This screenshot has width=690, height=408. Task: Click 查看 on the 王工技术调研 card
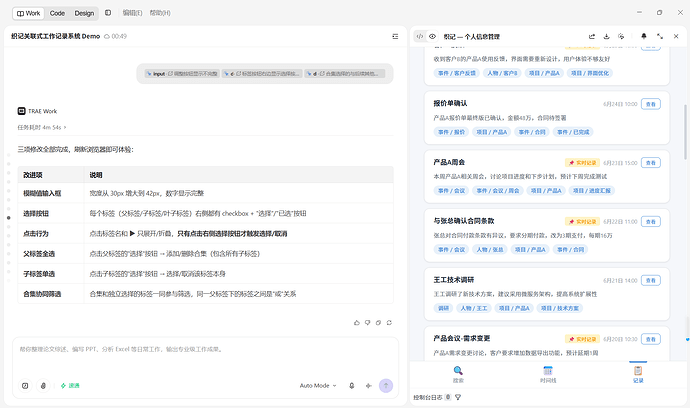(x=651, y=280)
